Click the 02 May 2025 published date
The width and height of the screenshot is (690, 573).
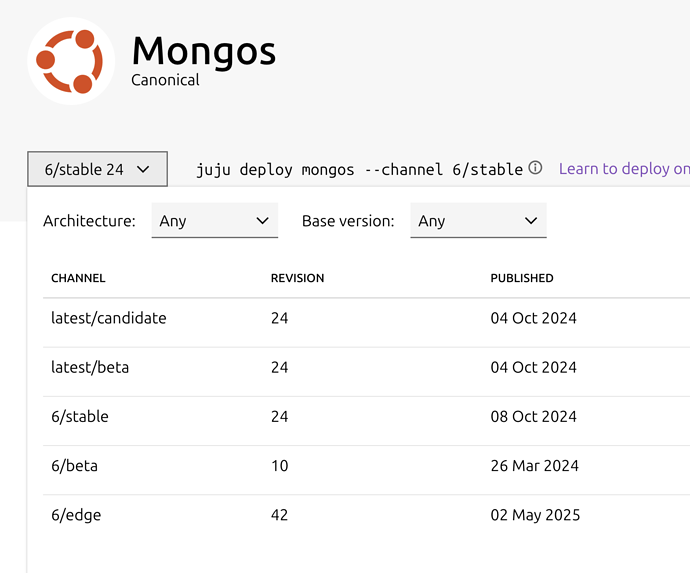tap(535, 515)
